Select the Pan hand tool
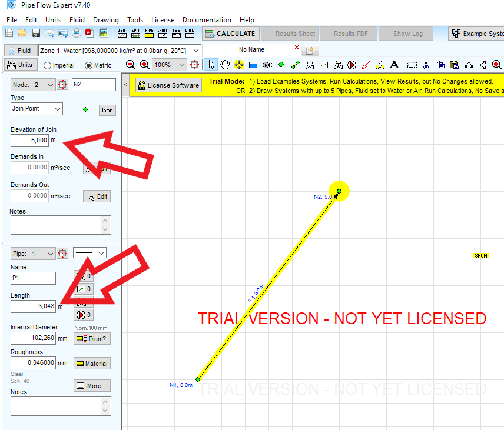Viewport: 504px width, 430px height. (x=225, y=65)
